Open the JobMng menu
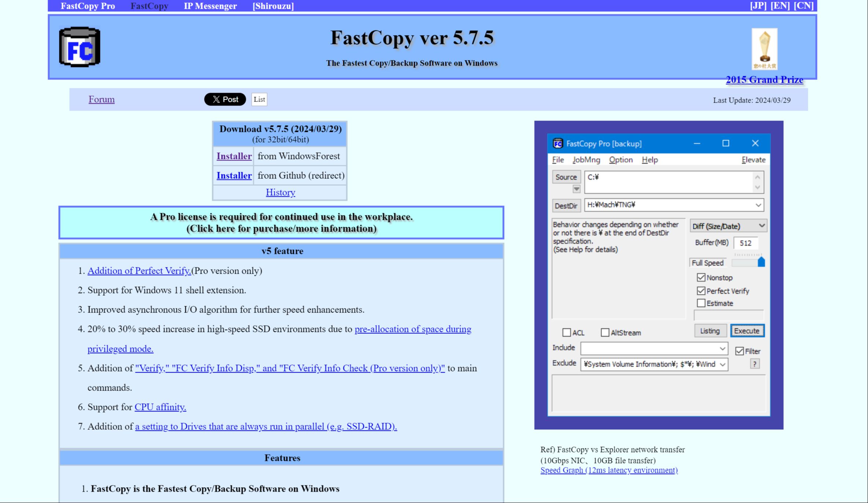 [586, 160]
